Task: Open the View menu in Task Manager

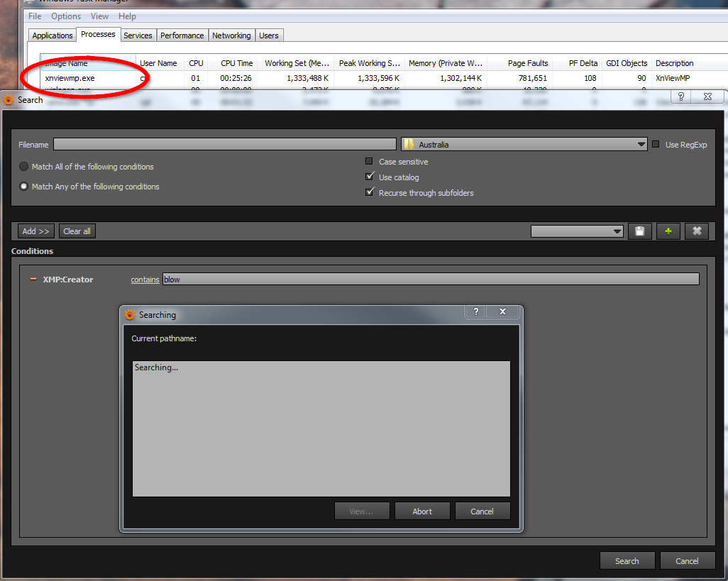Action: 99,16
